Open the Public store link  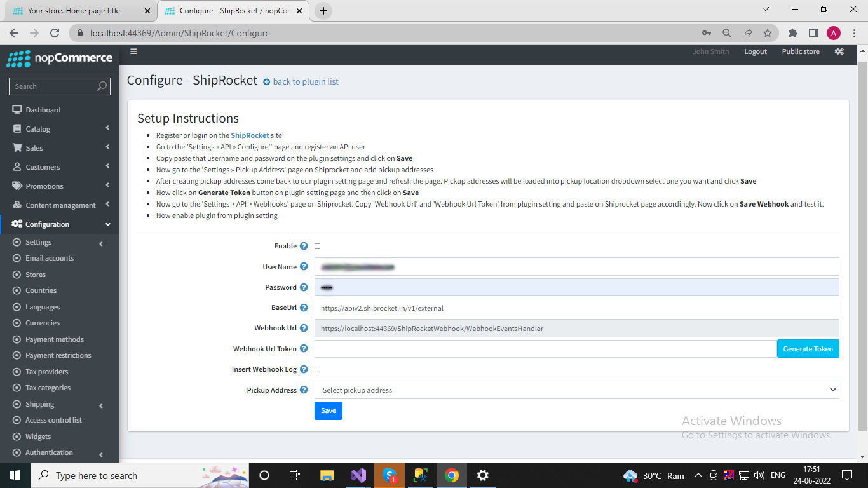click(801, 51)
